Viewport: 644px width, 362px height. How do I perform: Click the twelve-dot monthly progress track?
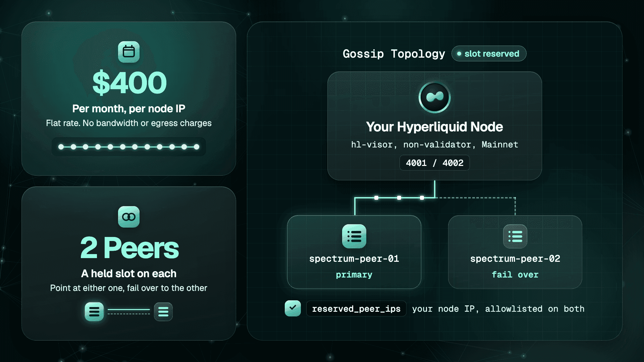pyautogui.click(x=129, y=147)
